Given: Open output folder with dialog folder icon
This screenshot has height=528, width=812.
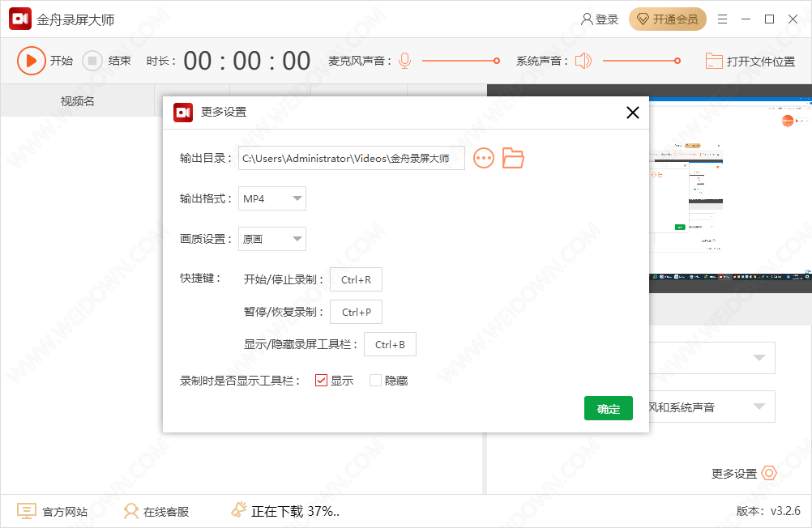Looking at the screenshot, I should [x=513, y=158].
